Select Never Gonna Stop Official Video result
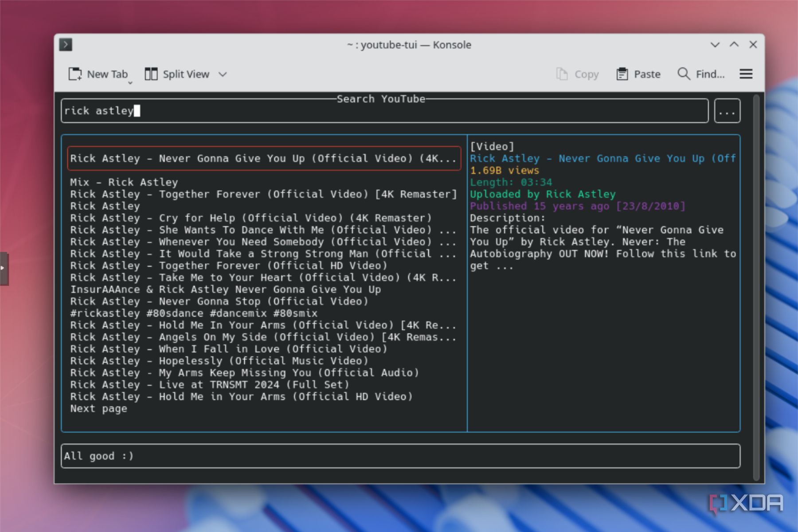Image resolution: width=798 pixels, height=532 pixels. tap(219, 301)
